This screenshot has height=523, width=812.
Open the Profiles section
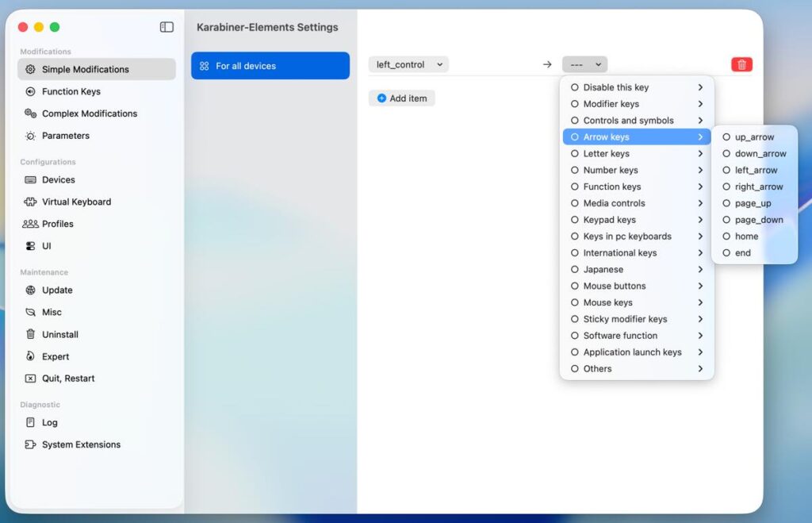pos(57,224)
